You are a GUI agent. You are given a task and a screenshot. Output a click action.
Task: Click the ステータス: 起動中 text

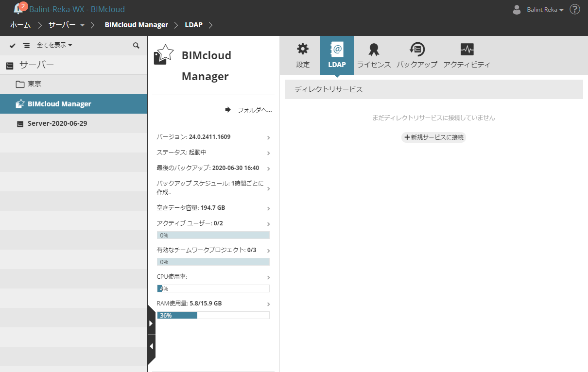(x=181, y=152)
